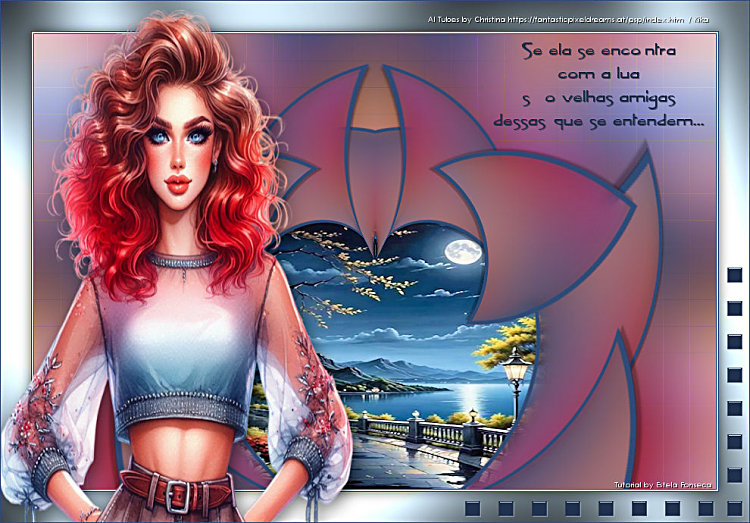
Task: Click the leftmost dark square on bottom border
Action: 471,508
